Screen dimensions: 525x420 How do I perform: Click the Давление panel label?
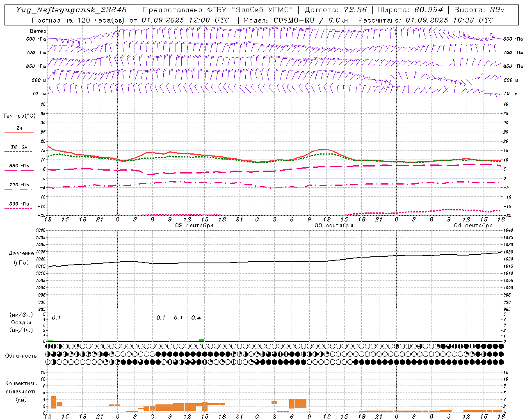[x=21, y=253]
